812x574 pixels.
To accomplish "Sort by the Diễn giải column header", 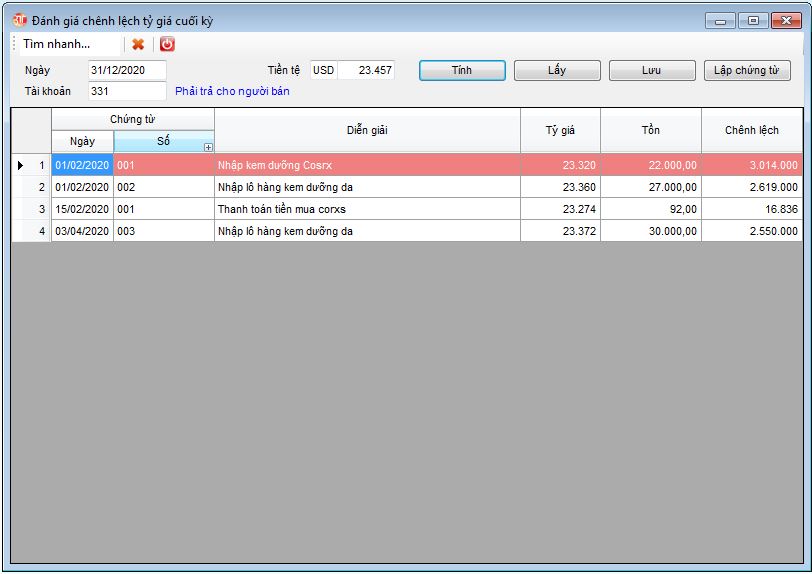I will click(367, 130).
